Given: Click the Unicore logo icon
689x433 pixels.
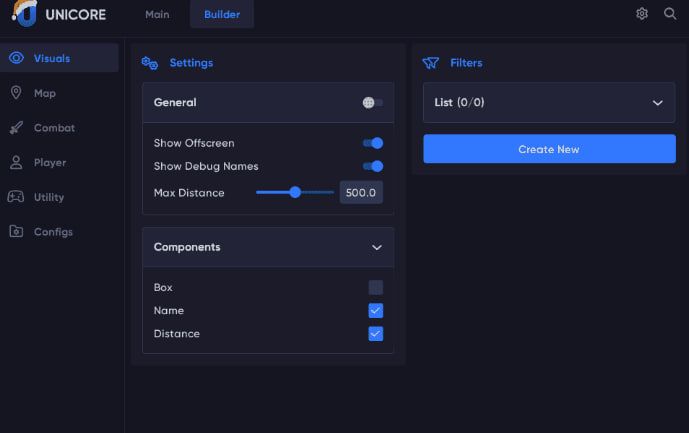Looking at the screenshot, I should [x=23, y=14].
